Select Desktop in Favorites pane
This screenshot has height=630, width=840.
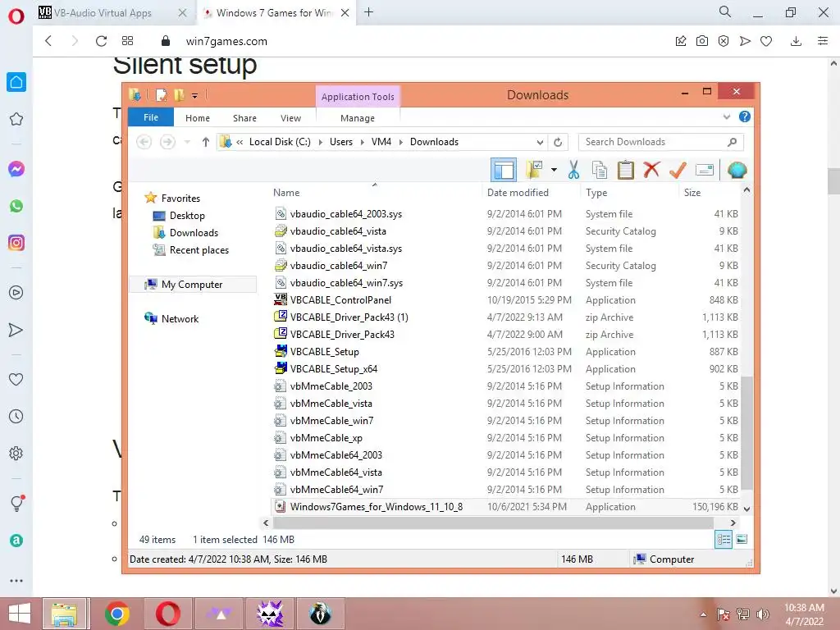pos(187,216)
